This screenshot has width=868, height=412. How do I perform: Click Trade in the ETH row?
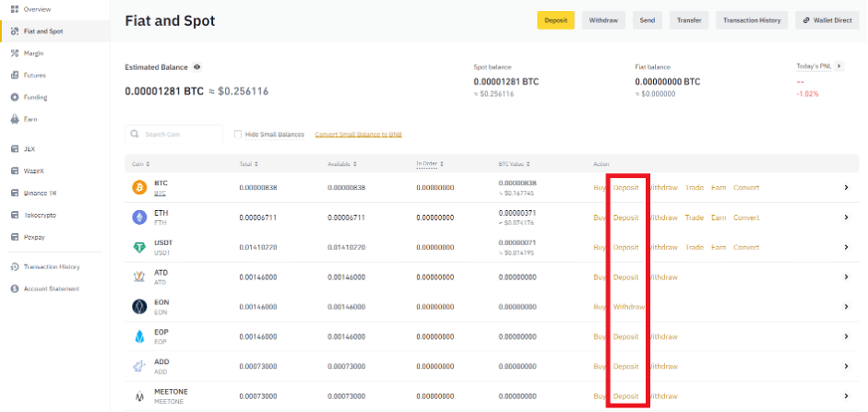point(695,218)
